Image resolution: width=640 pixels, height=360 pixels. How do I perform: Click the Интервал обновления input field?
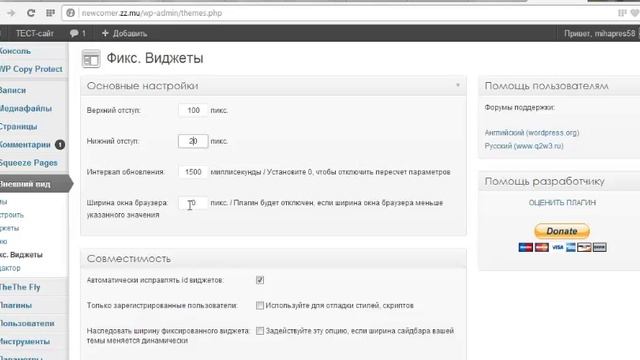click(193, 172)
